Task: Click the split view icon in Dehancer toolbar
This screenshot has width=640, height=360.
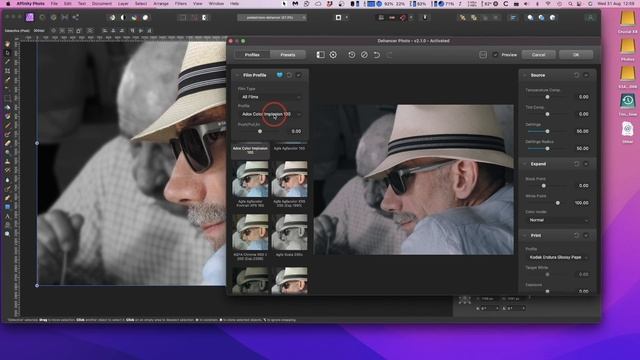Action: [x=320, y=55]
